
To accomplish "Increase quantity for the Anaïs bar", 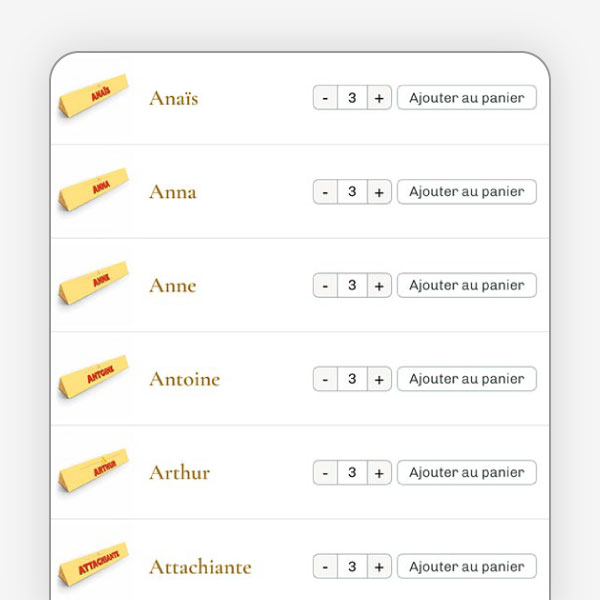I will pos(379,98).
